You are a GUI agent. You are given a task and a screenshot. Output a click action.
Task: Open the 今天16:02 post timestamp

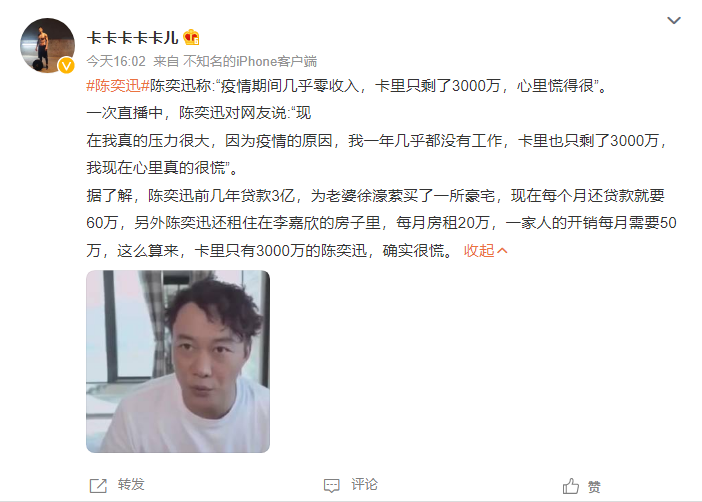click(116, 61)
